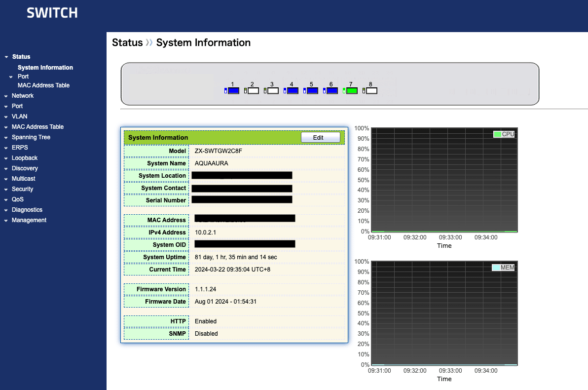Click port 1 icon on switch panel
This screenshot has height=390, width=588.
pos(234,91)
